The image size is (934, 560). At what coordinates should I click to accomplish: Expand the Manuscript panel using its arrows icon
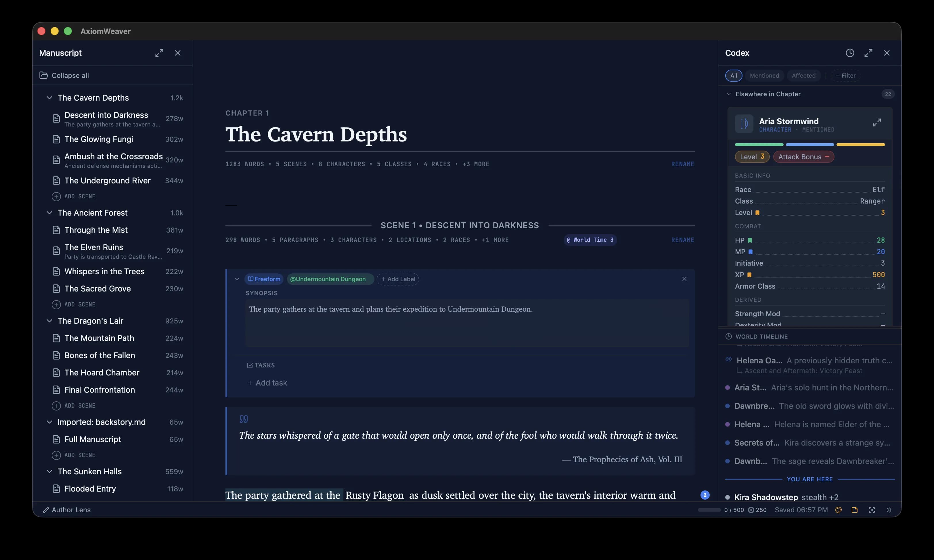tap(159, 53)
